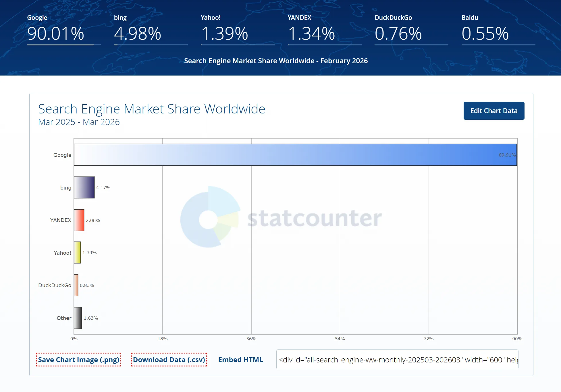Select the embed HTML code field
Image resolution: width=561 pixels, height=392 pixels.
tap(397, 360)
